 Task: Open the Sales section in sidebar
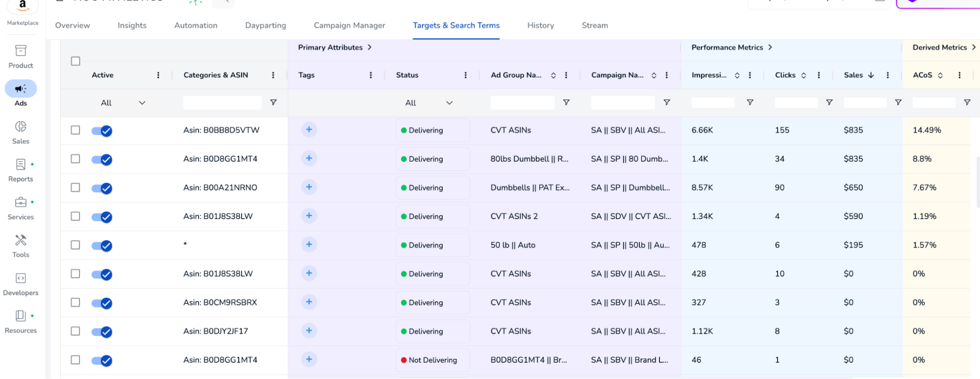click(x=21, y=132)
